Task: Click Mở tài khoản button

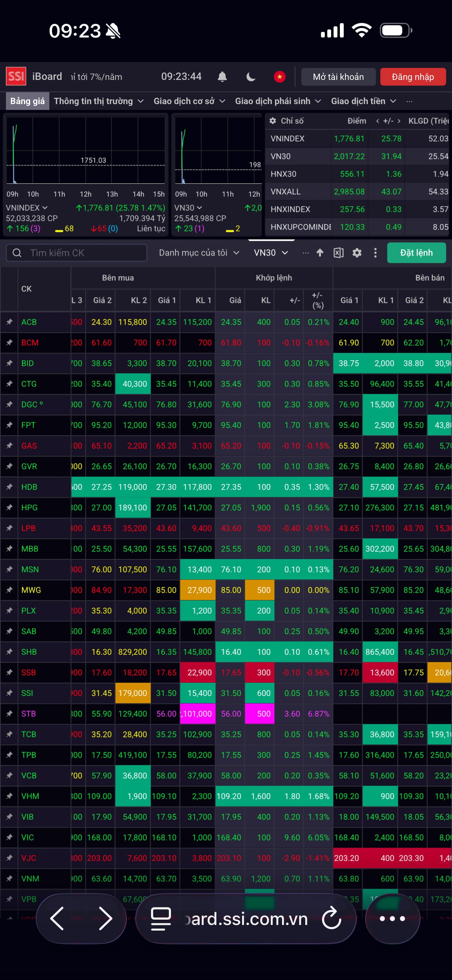Action: pyautogui.click(x=338, y=77)
